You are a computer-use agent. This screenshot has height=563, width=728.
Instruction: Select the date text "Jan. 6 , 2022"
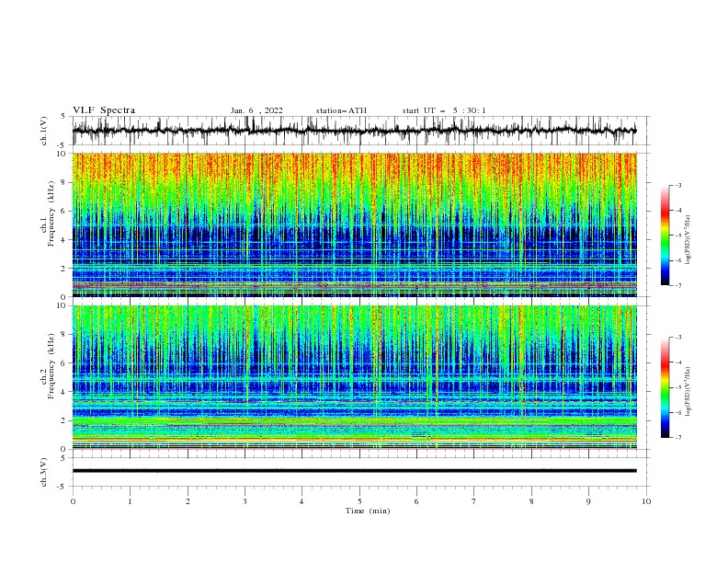256,110
